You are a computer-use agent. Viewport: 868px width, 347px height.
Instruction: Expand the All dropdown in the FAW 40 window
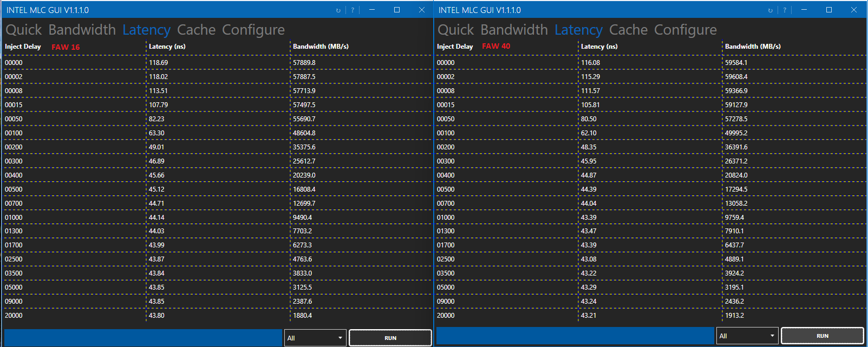747,336
